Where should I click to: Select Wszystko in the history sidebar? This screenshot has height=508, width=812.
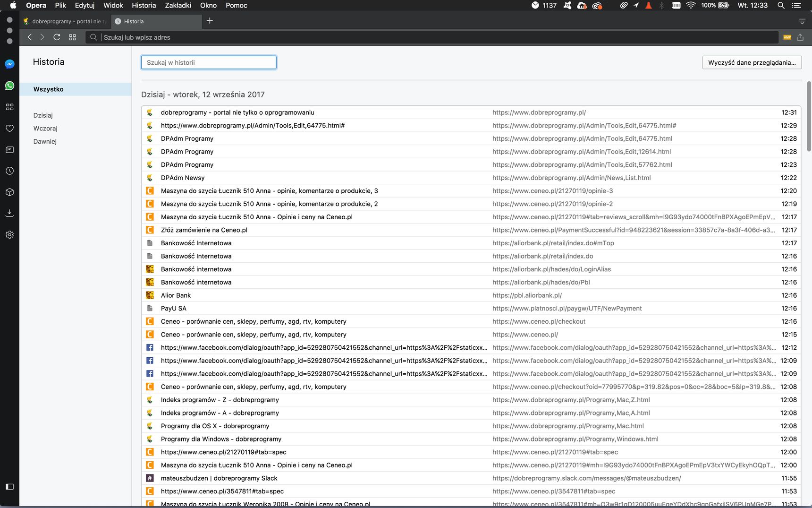pos(76,89)
